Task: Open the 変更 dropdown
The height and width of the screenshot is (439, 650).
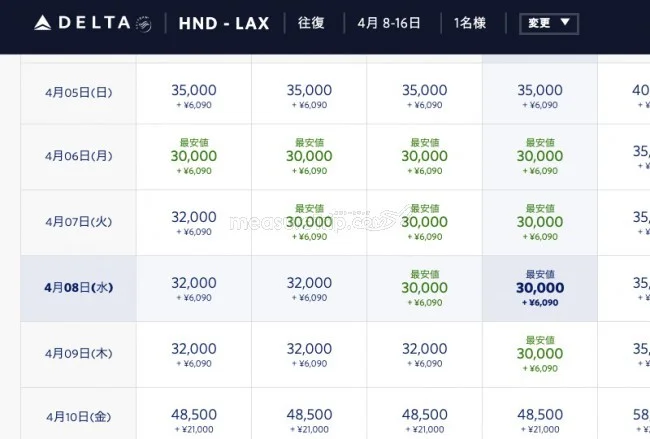Action: [x=549, y=23]
